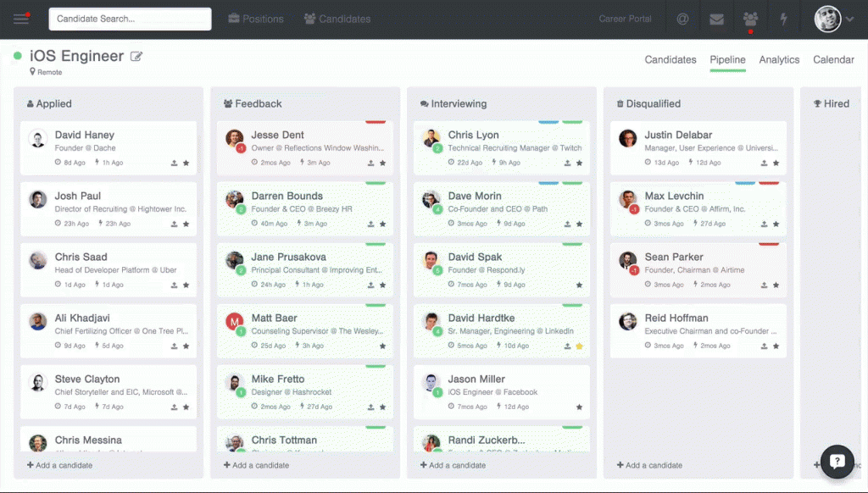
Task: Add a candidate to Disqualified column
Action: (649, 465)
